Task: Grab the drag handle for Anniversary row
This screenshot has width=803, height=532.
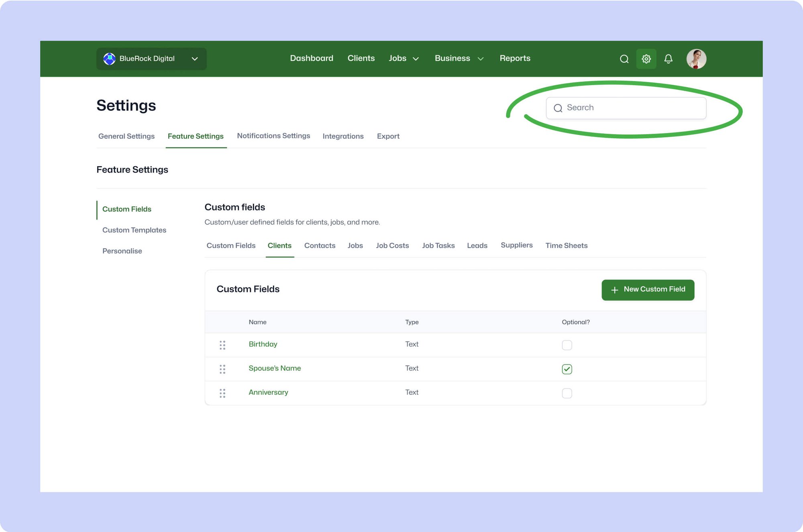Action: pos(222,393)
